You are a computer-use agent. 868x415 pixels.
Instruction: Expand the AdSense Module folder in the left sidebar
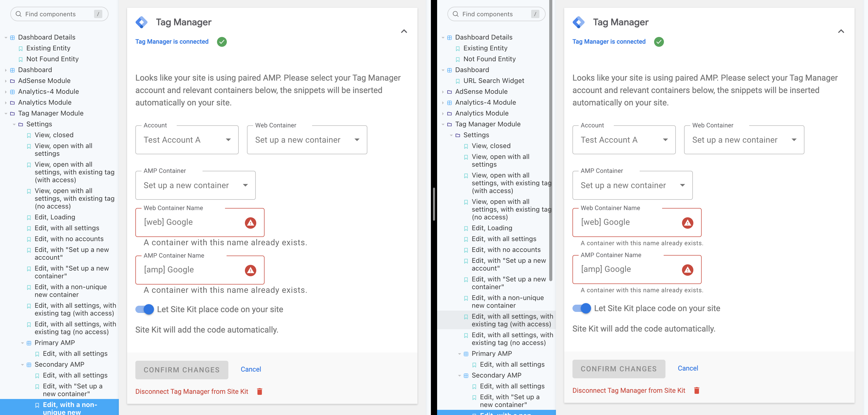pyautogui.click(x=44, y=81)
